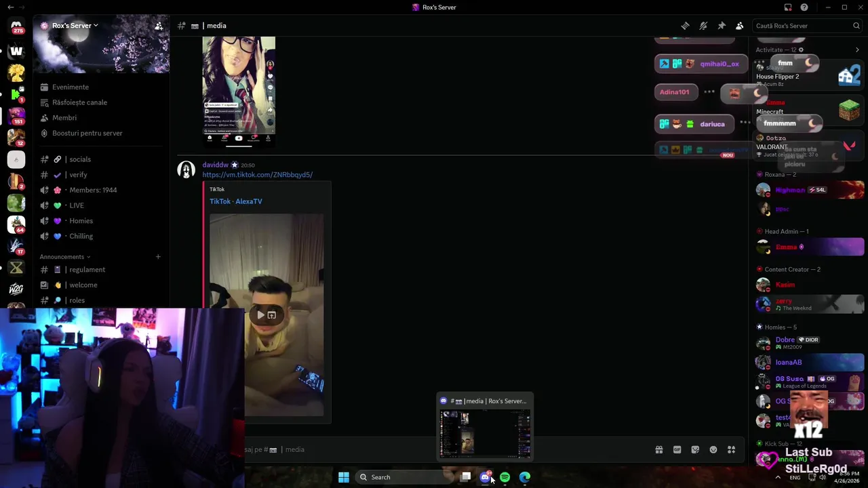Click the plus icon next to Announcements
Viewport: 868px width, 488px height.
point(158,257)
